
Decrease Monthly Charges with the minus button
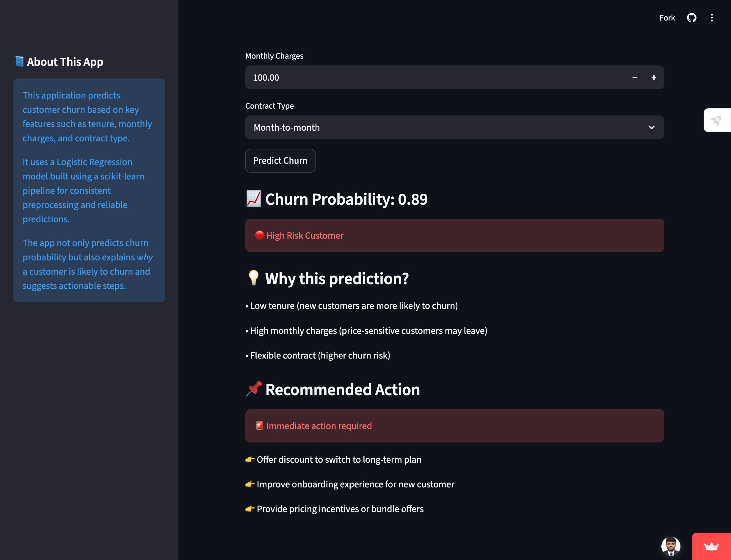pyautogui.click(x=635, y=77)
